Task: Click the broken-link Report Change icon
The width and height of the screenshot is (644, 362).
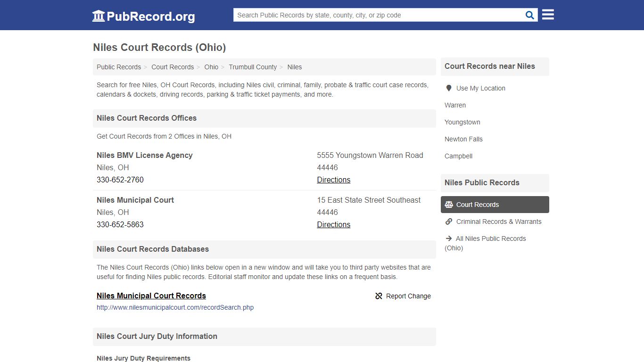Action: [x=379, y=296]
